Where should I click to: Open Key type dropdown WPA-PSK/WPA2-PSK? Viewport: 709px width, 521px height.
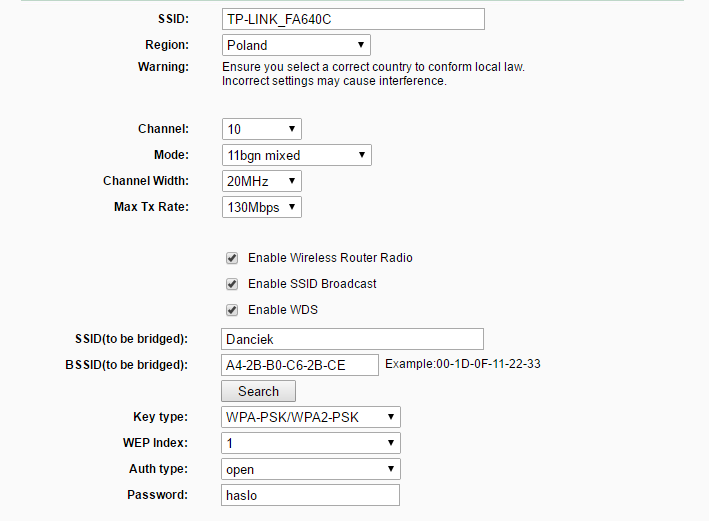[311, 417]
